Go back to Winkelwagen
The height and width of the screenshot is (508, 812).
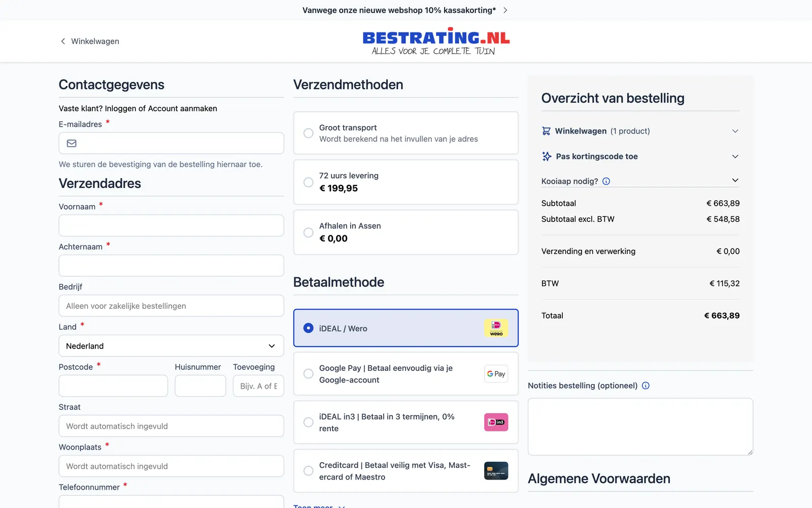90,41
